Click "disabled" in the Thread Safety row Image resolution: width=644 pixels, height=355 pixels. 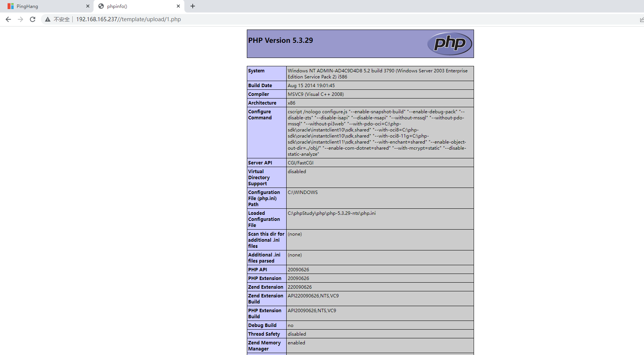point(297,334)
